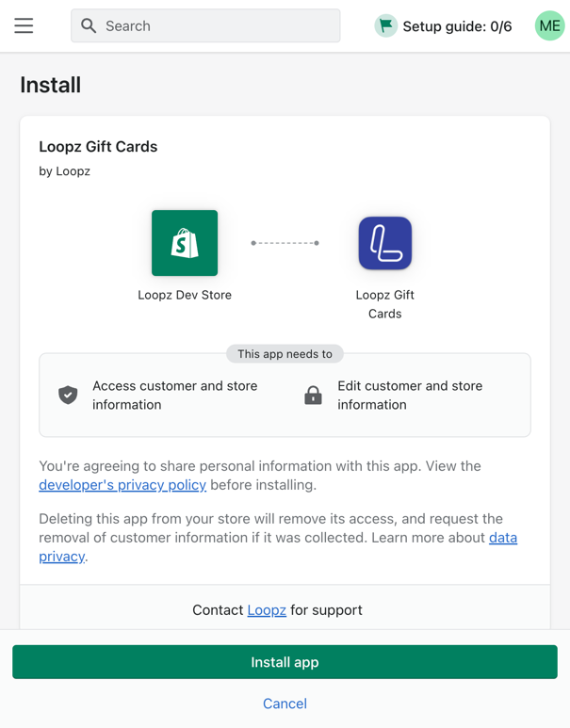Open the hamburger navigation menu
Image resolution: width=570 pixels, height=728 pixels.
click(24, 26)
